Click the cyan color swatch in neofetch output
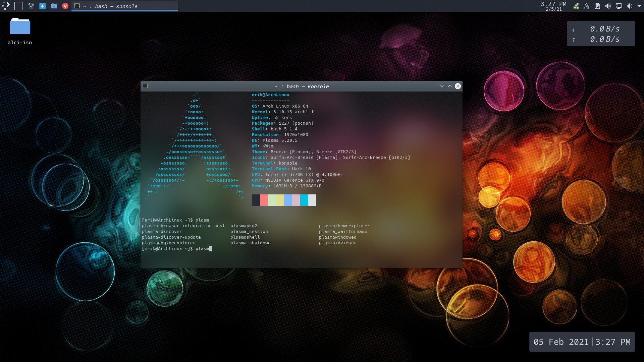The image size is (644, 362). coord(304,200)
